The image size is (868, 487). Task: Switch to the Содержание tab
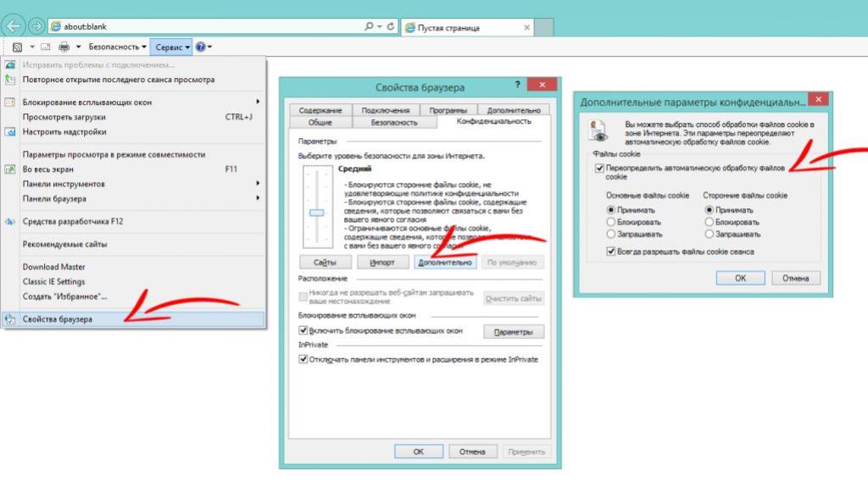coord(320,110)
